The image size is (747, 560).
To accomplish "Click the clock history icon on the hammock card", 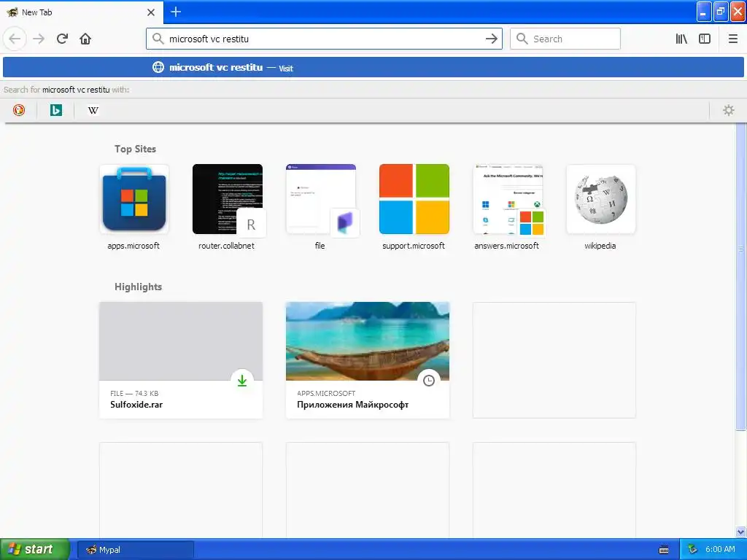I will pyautogui.click(x=429, y=381).
